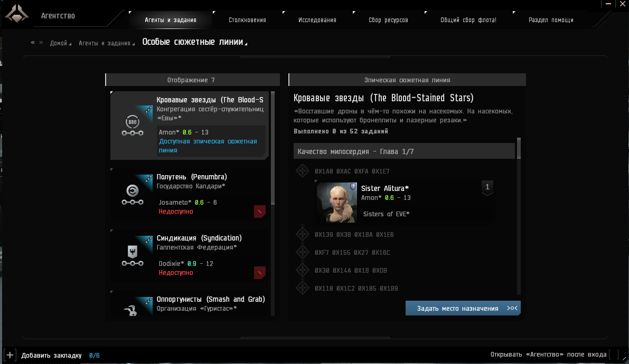Click the plus icon to add bookmark
Image resolution: width=629 pixels, height=364 pixels.
(x=10, y=355)
